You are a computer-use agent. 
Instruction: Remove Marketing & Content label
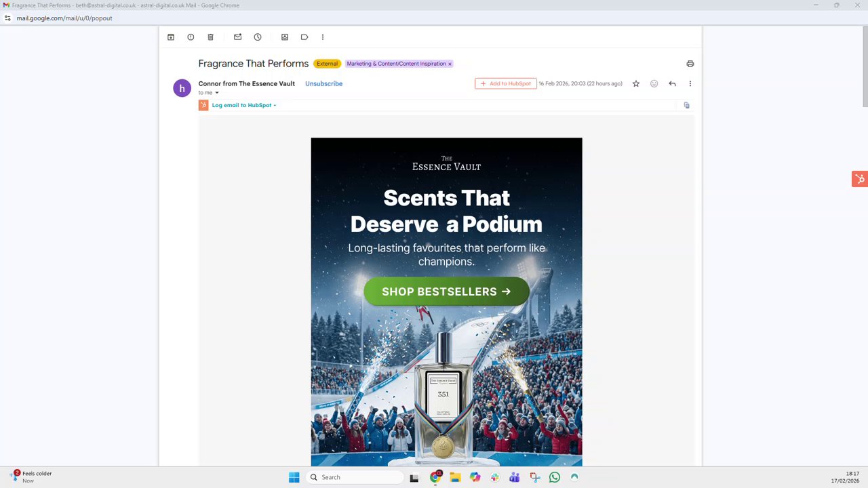[x=450, y=64]
